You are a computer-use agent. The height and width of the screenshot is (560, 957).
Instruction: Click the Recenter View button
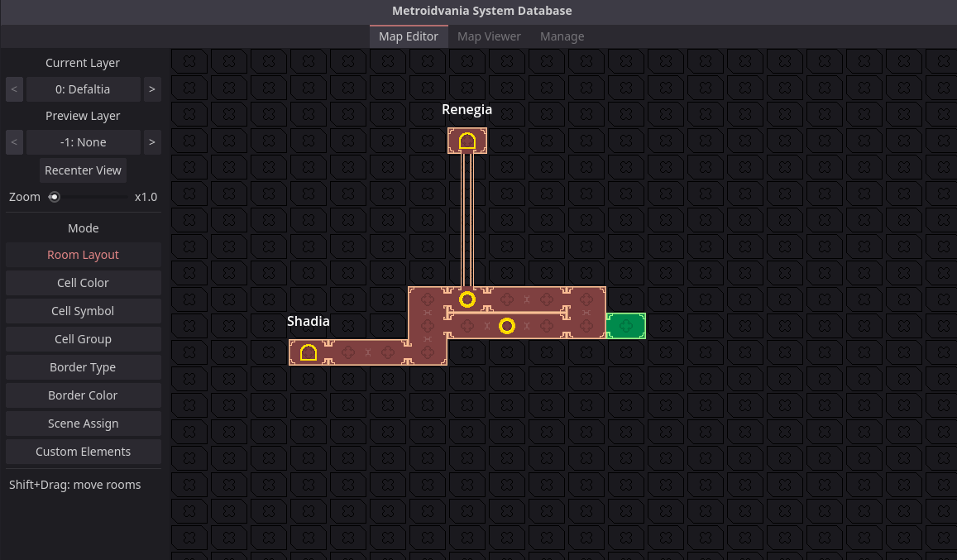click(x=83, y=170)
